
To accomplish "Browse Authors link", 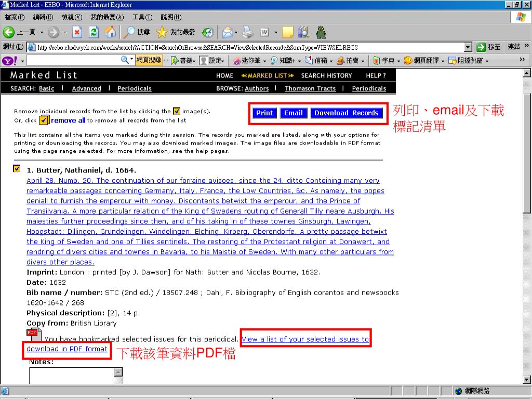I will 257,88.
